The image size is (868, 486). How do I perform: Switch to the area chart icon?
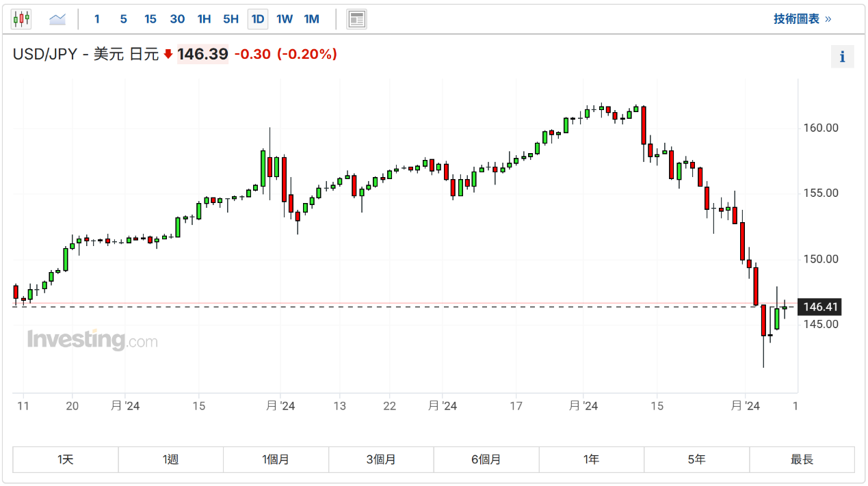coord(57,19)
